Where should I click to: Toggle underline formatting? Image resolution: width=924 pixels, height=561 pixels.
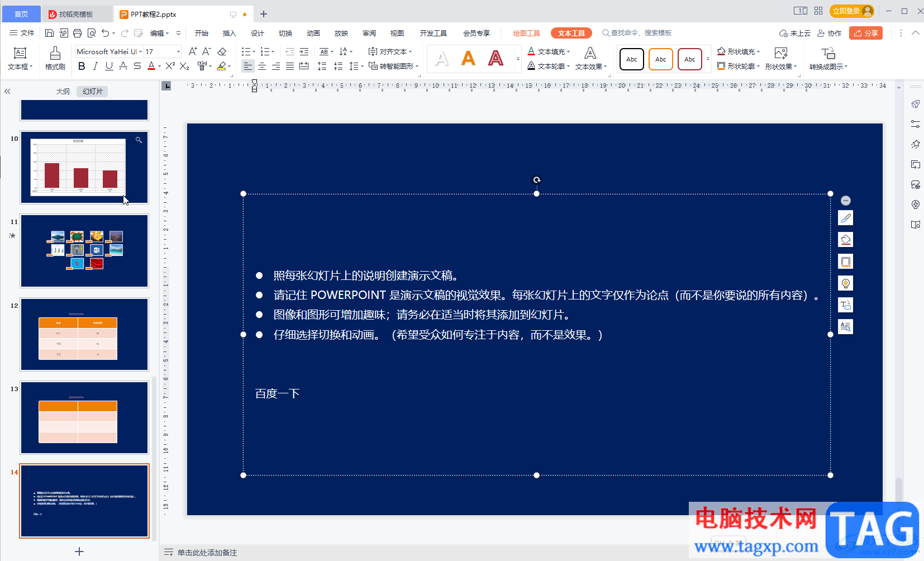[109, 66]
